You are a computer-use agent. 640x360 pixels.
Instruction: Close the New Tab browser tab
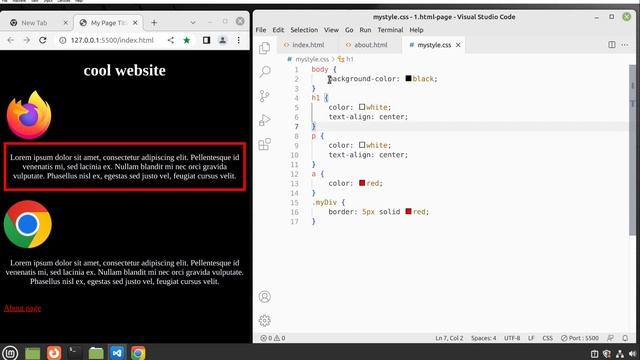[65, 23]
